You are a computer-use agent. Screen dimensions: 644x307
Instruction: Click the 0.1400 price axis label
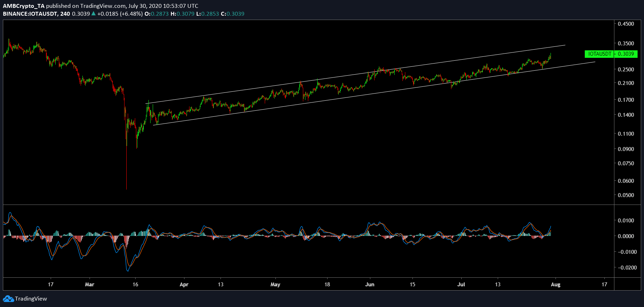click(626, 115)
